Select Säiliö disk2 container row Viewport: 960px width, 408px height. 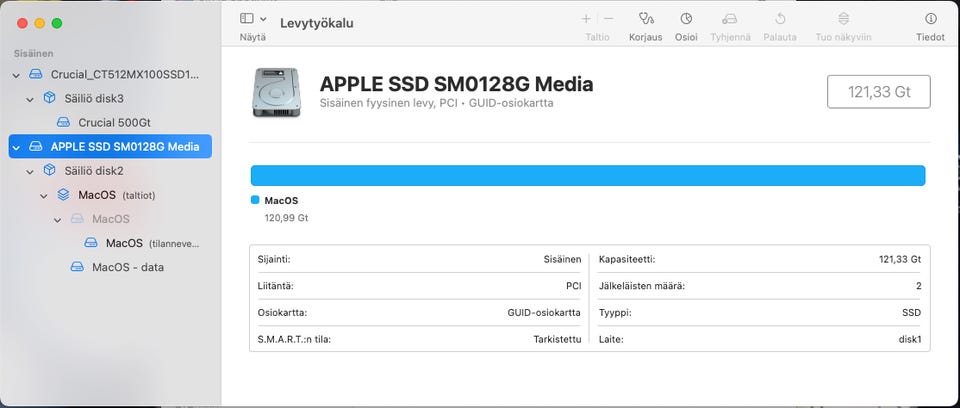tap(110, 171)
